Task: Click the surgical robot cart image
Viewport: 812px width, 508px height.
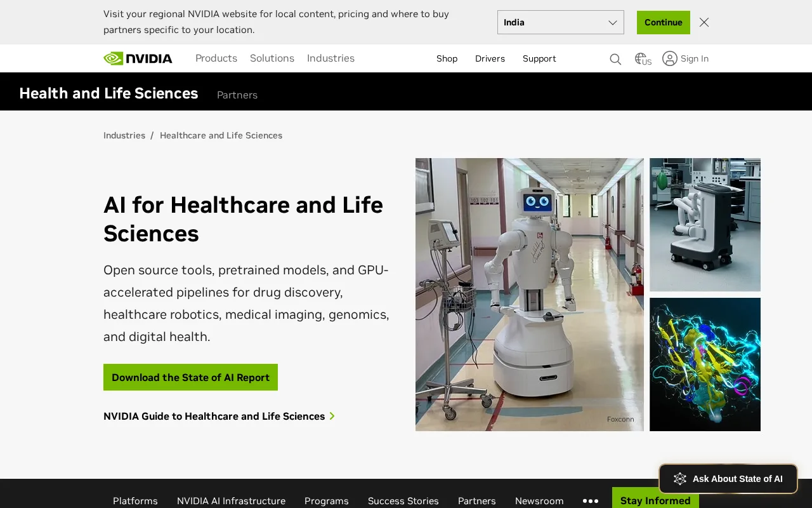Action: pyautogui.click(x=705, y=225)
